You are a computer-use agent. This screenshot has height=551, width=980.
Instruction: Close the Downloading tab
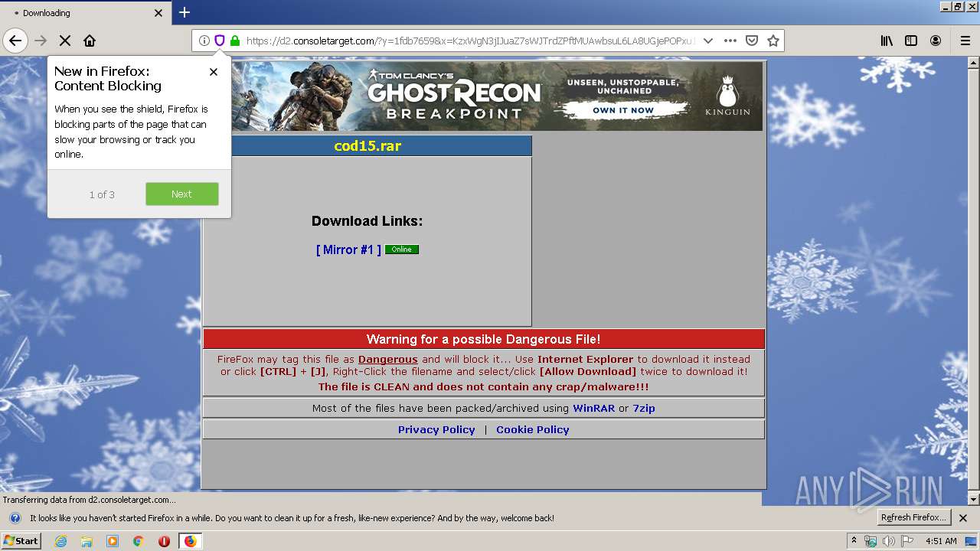(158, 13)
